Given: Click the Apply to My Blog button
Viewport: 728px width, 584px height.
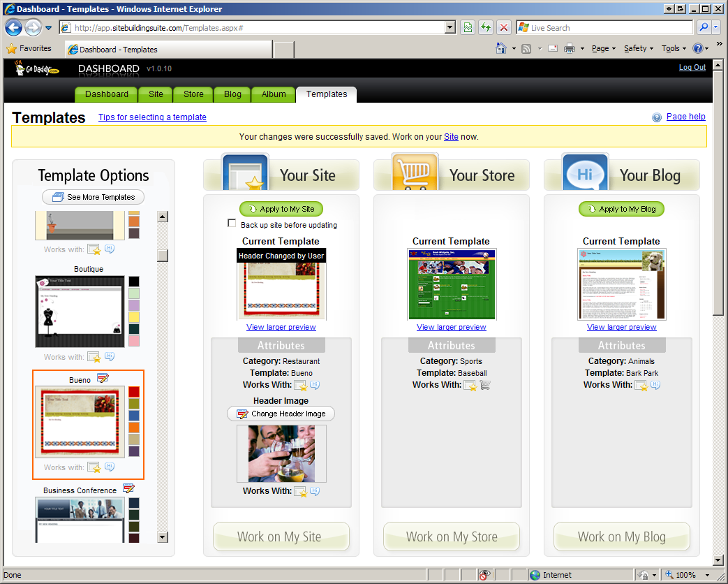Looking at the screenshot, I should pos(621,209).
